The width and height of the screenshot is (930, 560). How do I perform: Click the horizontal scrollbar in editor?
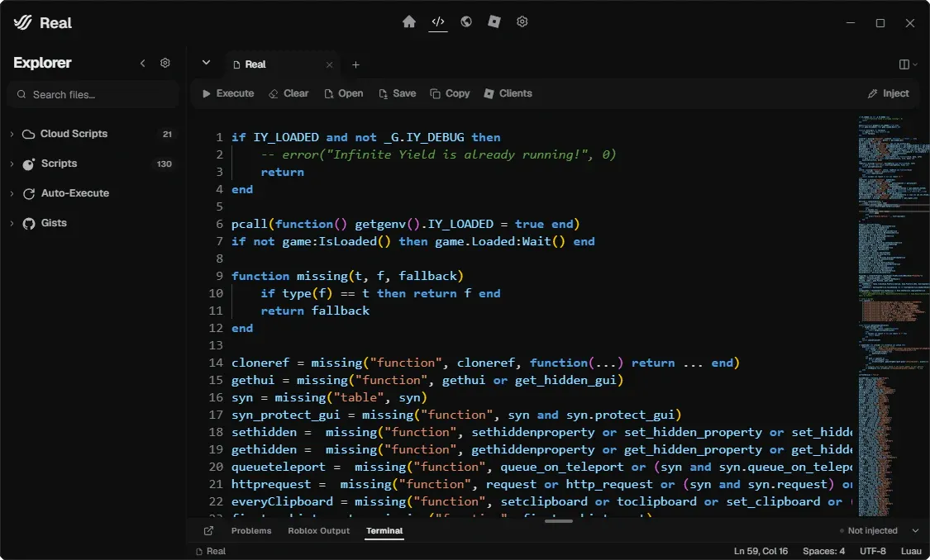pos(558,521)
